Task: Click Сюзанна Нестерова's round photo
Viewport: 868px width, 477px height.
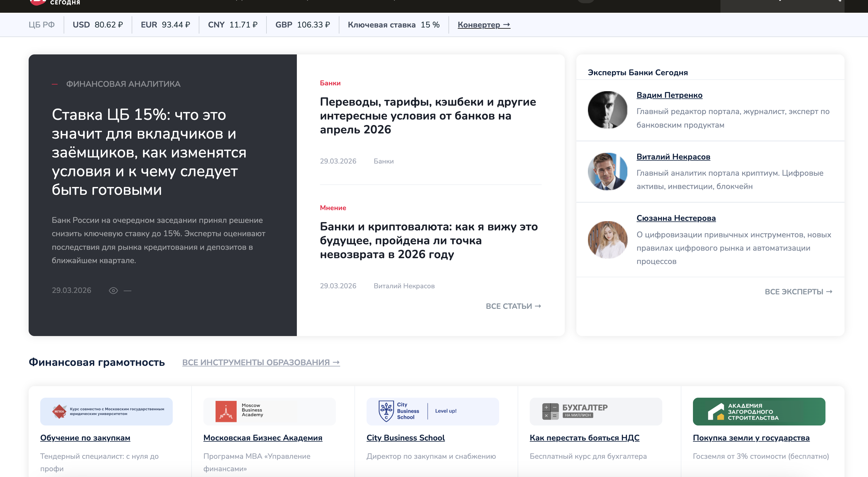Action: [607, 240]
